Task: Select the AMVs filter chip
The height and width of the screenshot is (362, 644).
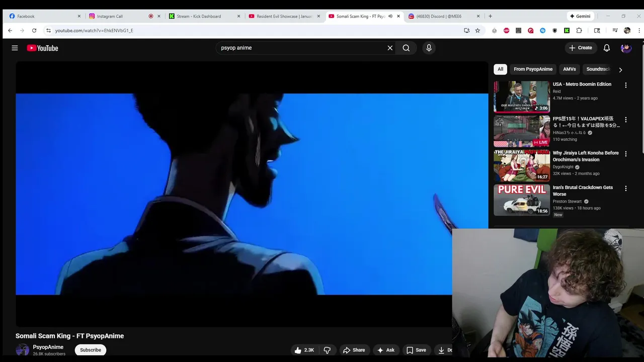Action: click(570, 69)
